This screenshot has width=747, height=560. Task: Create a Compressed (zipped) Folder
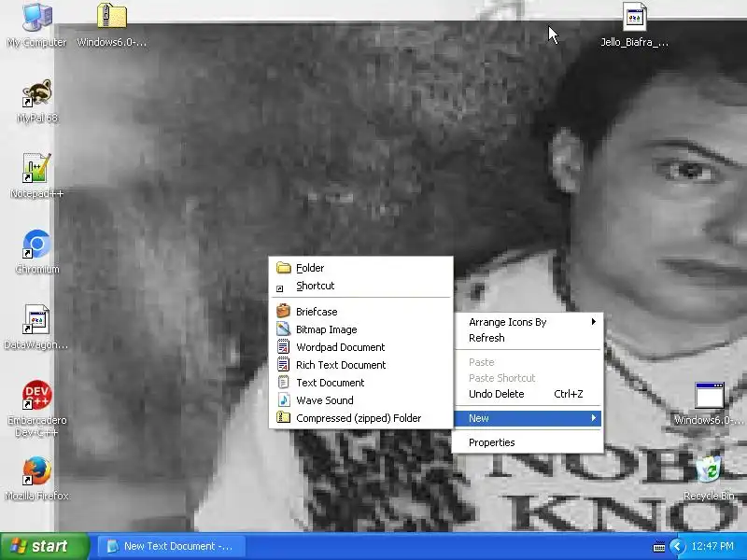pyautogui.click(x=360, y=418)
